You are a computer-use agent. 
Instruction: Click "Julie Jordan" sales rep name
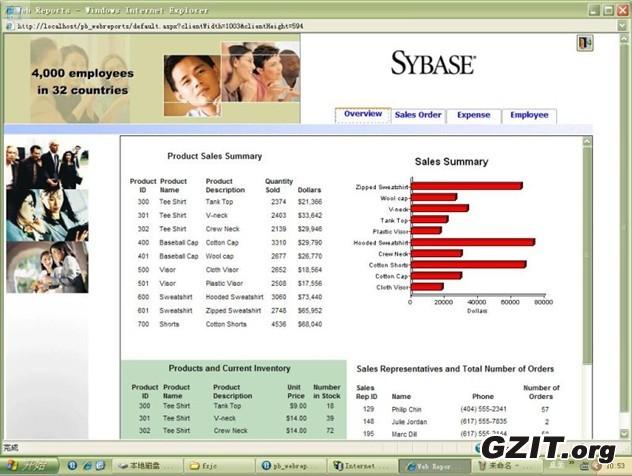pyautogui.click(x=409, y=422)
